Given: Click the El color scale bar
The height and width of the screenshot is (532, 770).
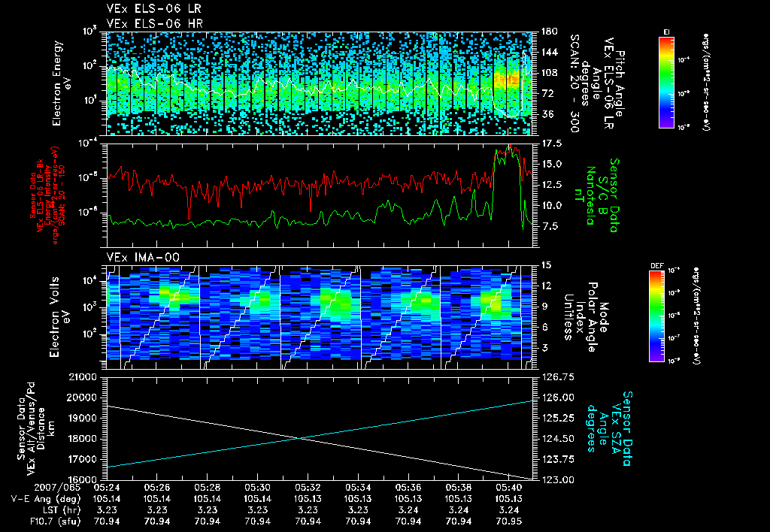Looking at the screenshot, I should point(666,82).
